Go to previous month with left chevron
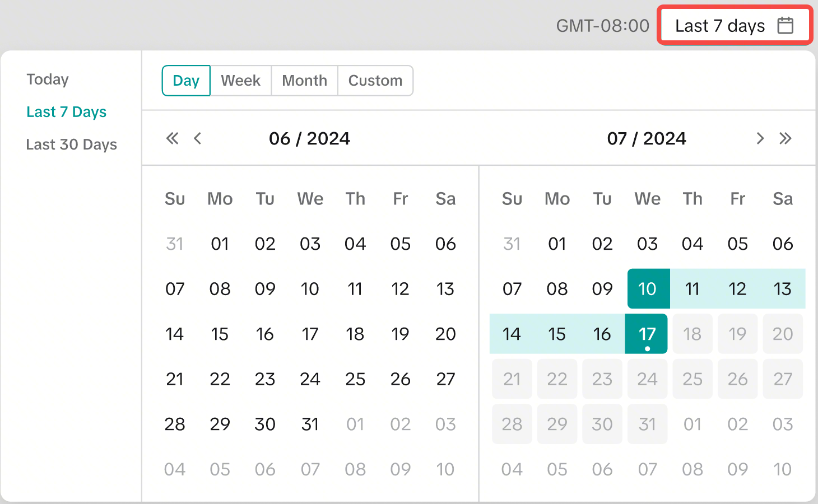 pyautogui.click(x=197, y=138)
